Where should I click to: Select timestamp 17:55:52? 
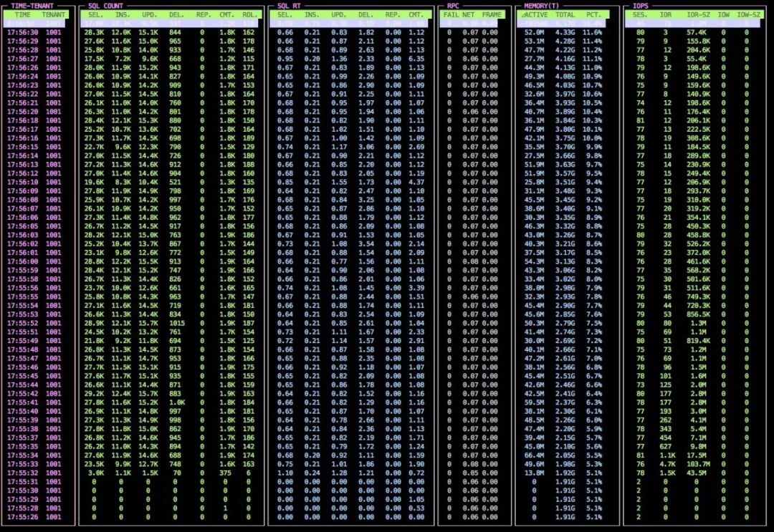[x=23, y=324]
